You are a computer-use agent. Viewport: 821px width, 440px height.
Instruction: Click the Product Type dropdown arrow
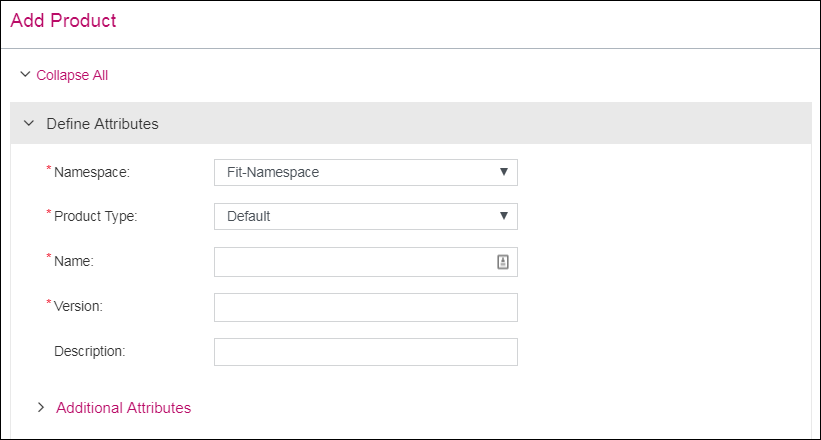[504, 216]
